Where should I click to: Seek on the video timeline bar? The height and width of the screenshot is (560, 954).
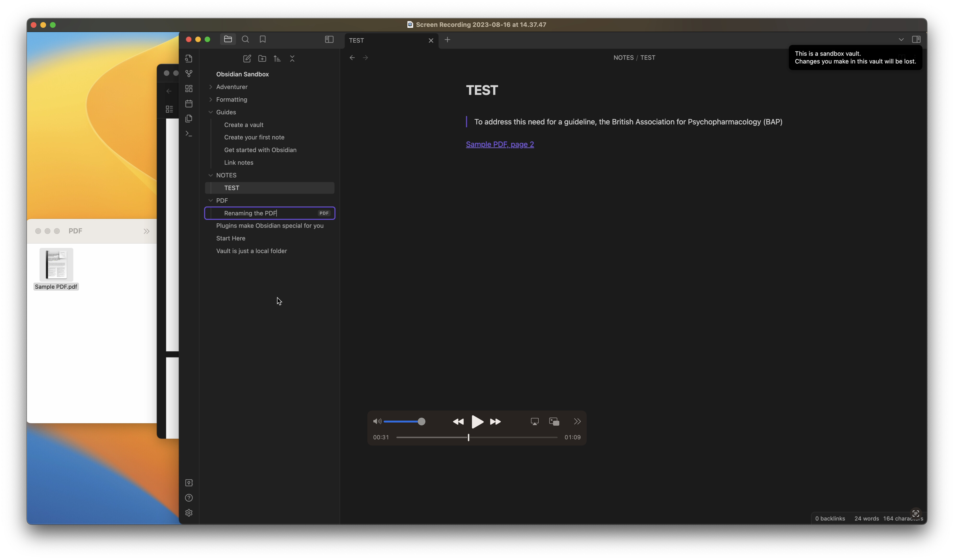pyautogui.click(x=477, y=437)
